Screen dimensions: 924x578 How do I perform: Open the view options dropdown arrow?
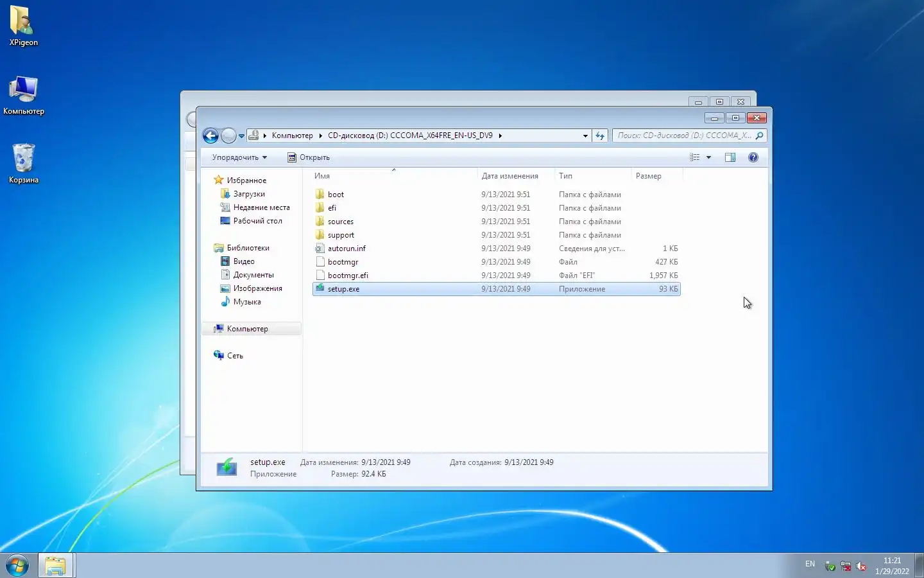point(709,157)
